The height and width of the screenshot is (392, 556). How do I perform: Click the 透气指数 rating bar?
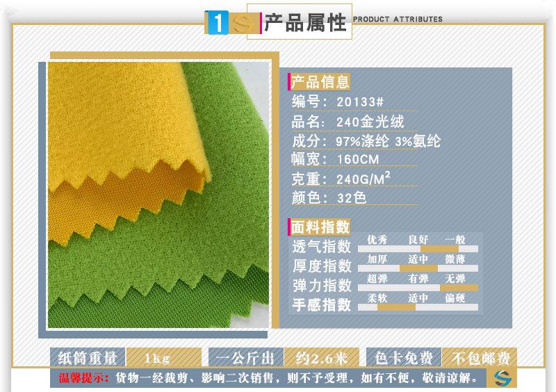tap(418, 248)
